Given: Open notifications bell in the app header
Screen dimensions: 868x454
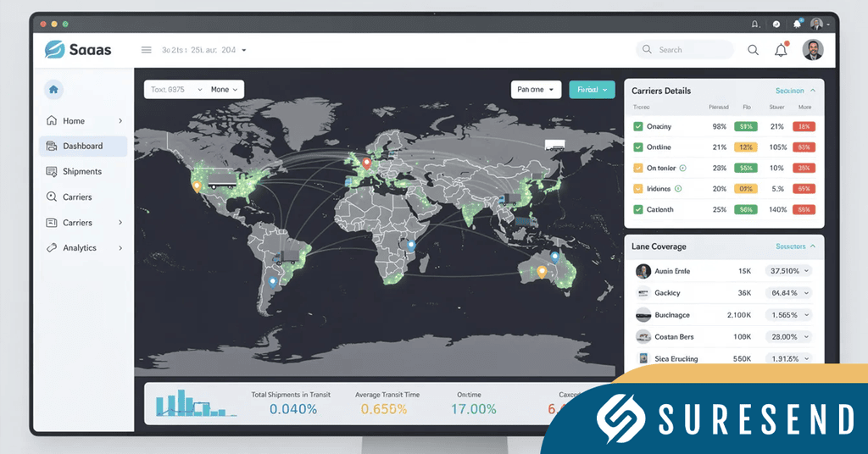Looking at the screenshot, I should point(781,50).
